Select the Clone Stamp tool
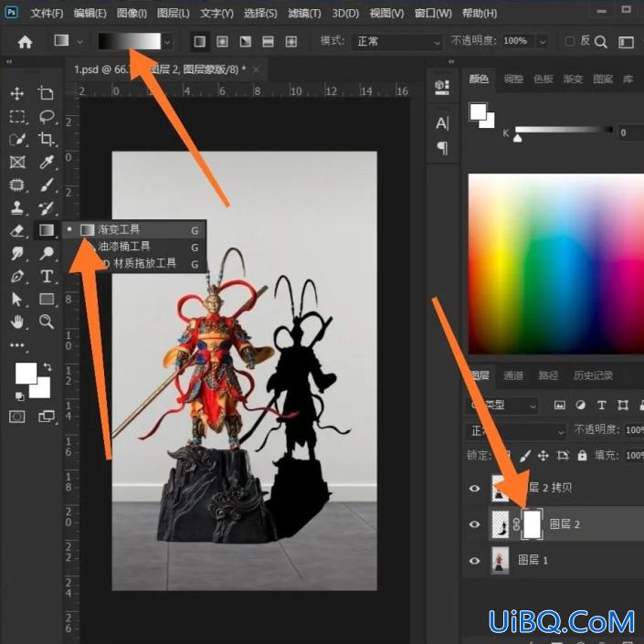 [x=16, y=208]
